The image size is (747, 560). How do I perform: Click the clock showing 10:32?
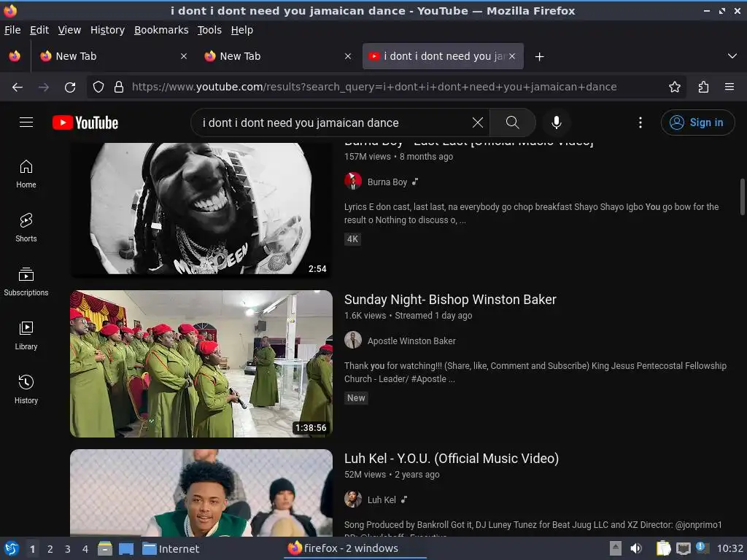(729, 548)
